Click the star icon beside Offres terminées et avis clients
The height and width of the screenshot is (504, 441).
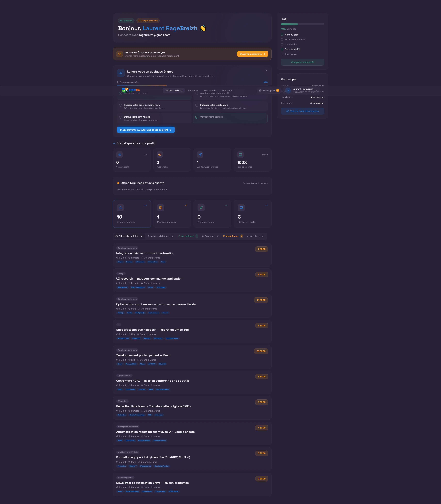118,183
